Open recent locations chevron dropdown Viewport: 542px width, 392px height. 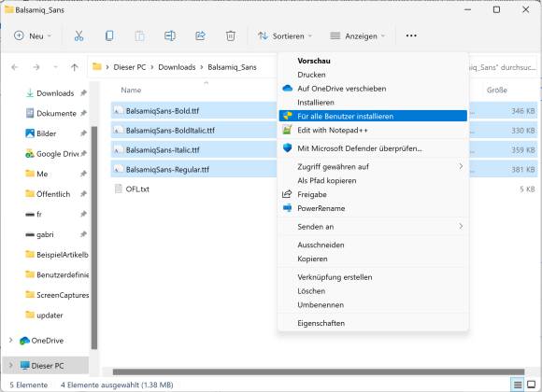click(x=55, y=67)
